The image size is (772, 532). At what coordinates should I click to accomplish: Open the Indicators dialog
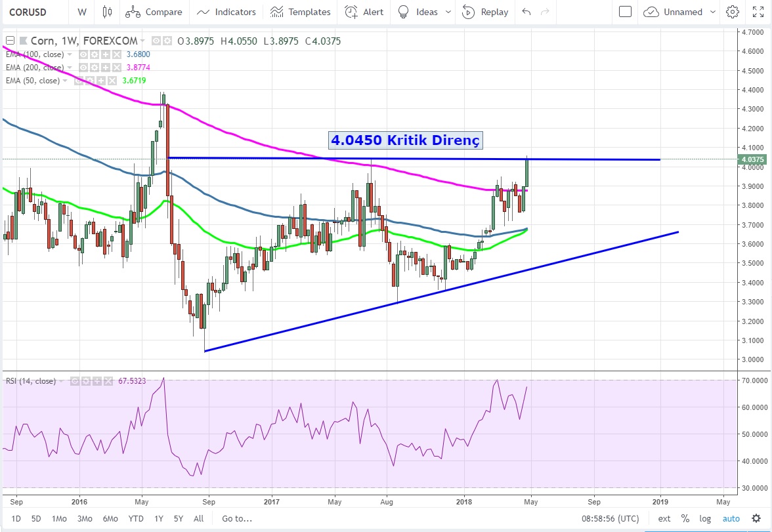(x=226, y=12)
